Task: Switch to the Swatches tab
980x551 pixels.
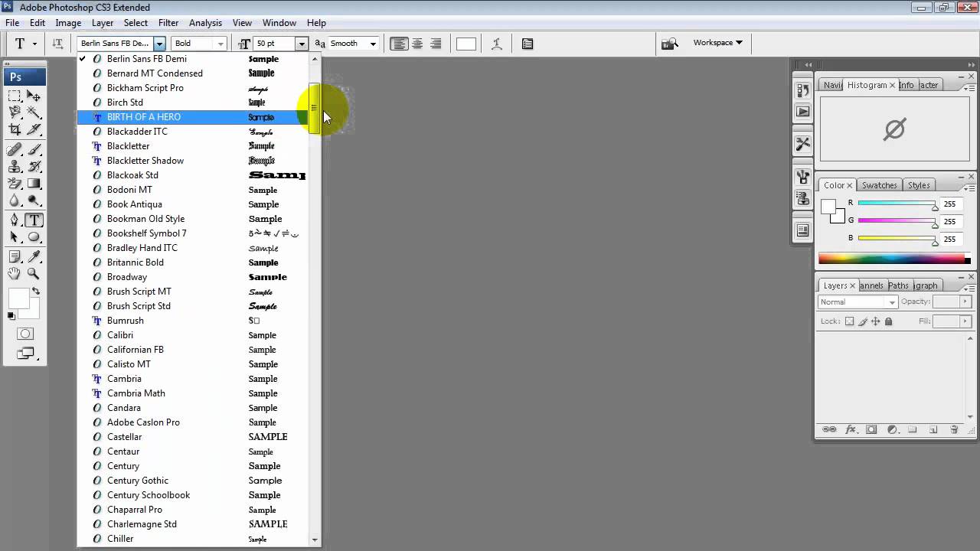Action: (x=879, y=185)
